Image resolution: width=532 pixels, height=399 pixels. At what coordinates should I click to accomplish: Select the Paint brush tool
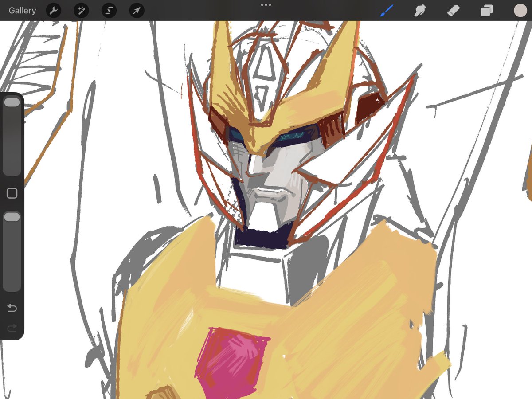click(x=387, y=10)
